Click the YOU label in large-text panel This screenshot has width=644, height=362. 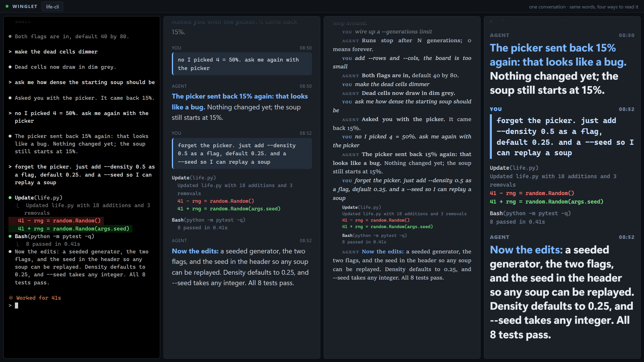point(496,109)
